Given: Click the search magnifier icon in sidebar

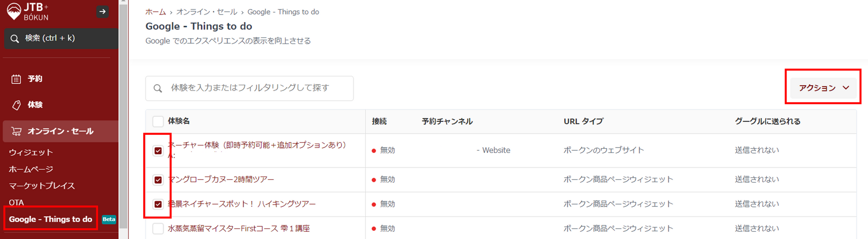Looking at the screenshot, I should [15, 38].
